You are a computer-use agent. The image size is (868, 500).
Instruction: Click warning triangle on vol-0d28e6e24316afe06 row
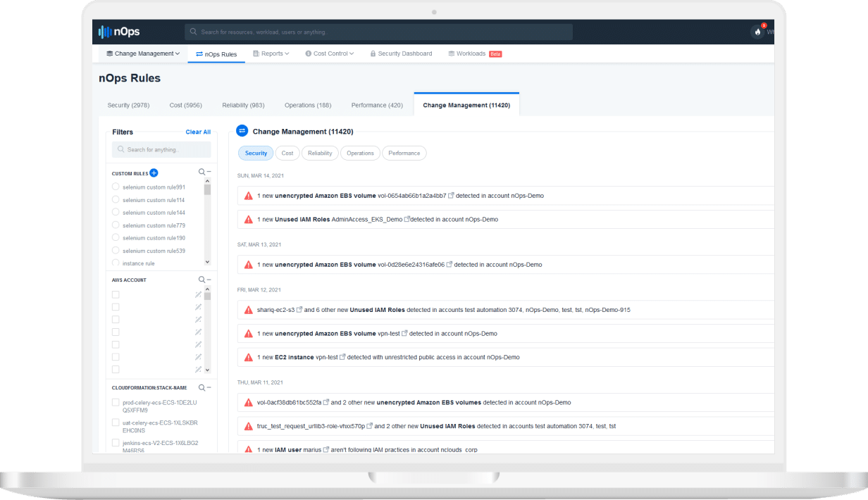pyautogui.click(x=248, y=265)
